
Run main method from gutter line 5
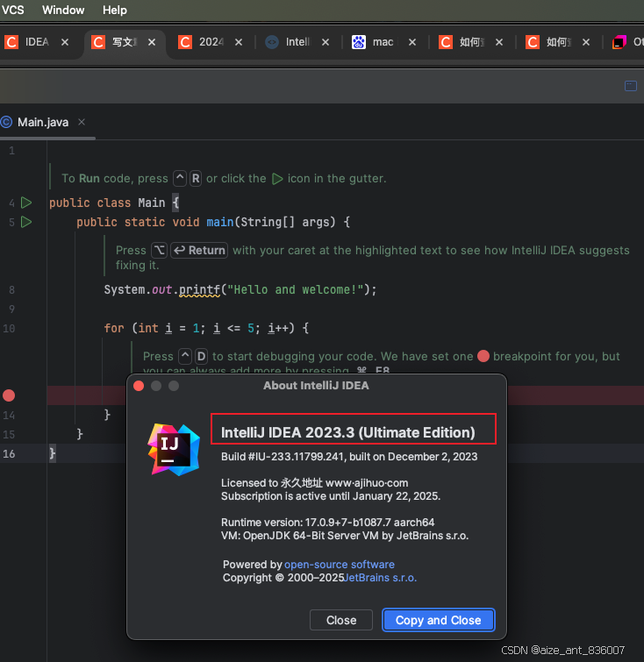(26, 222)
